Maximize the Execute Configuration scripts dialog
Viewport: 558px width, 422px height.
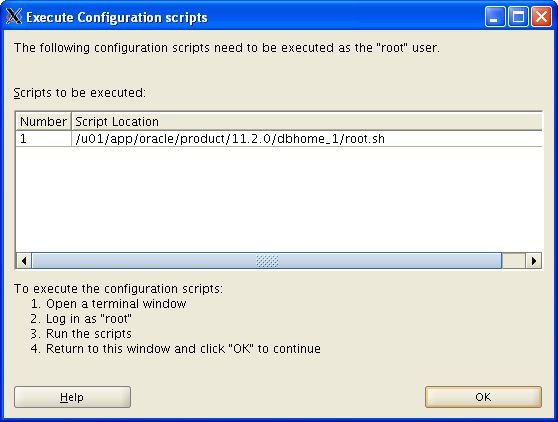click(x=518, y=17)
